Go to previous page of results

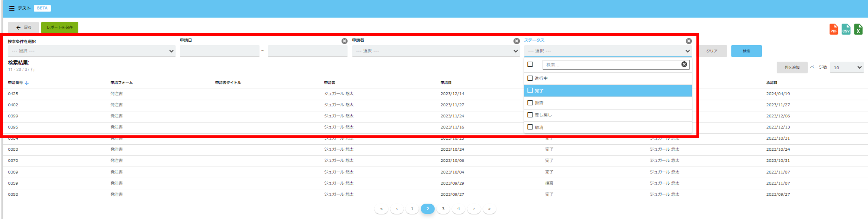[x=397, y=209]
